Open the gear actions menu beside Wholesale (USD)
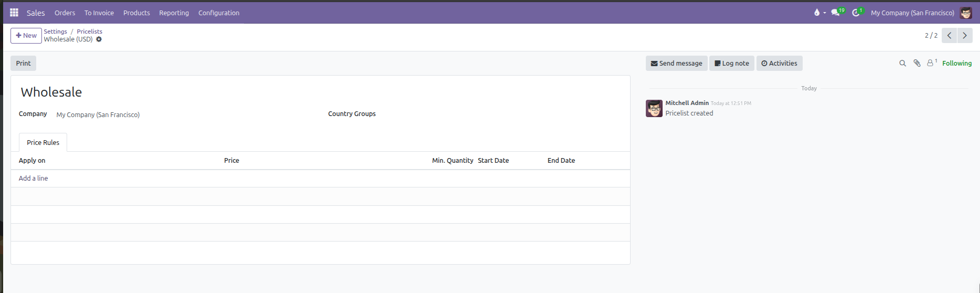The width and height of the screenshot is (980, 293). tap(99, 39)
